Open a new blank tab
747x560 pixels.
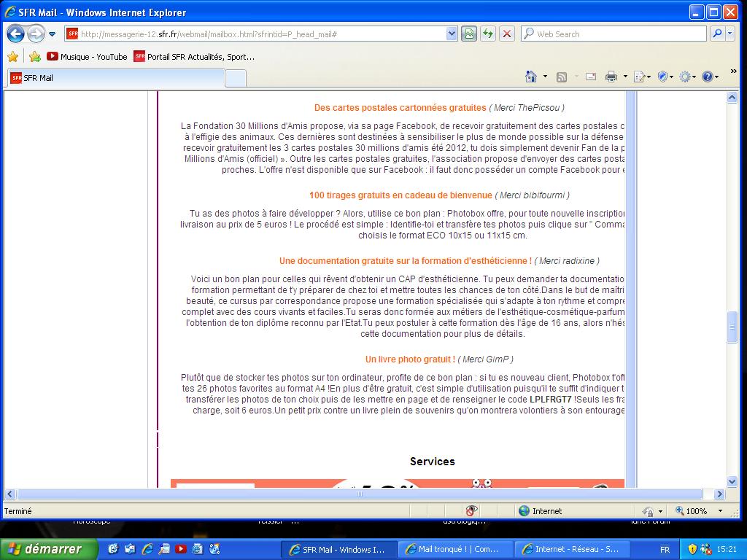pos(236,79)
